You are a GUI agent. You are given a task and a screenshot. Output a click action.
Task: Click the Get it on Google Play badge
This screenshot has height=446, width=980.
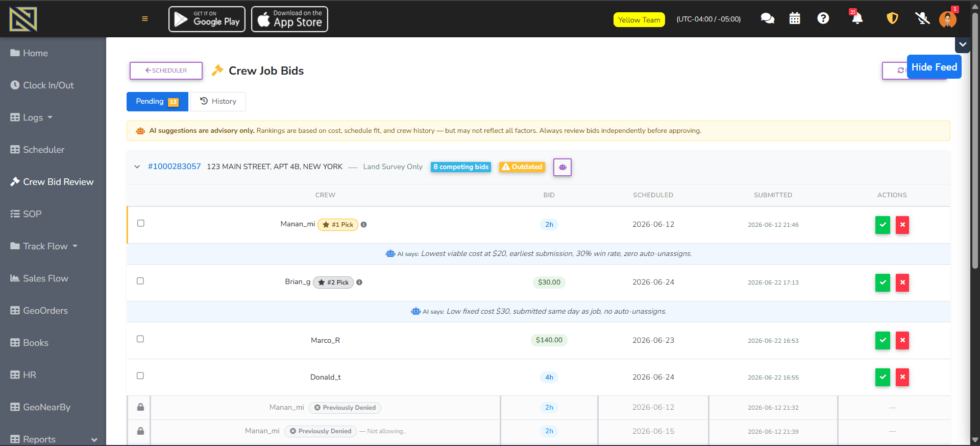coord(207,19)
